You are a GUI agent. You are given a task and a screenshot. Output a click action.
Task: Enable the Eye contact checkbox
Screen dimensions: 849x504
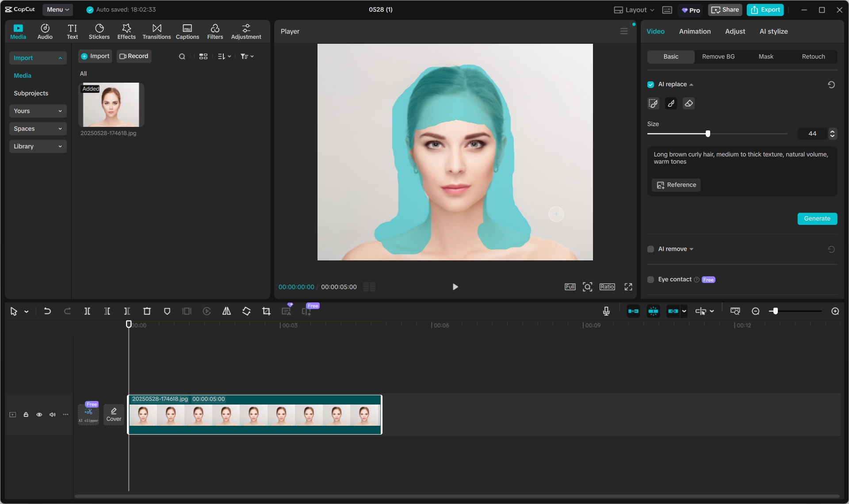tap(650, 279)
